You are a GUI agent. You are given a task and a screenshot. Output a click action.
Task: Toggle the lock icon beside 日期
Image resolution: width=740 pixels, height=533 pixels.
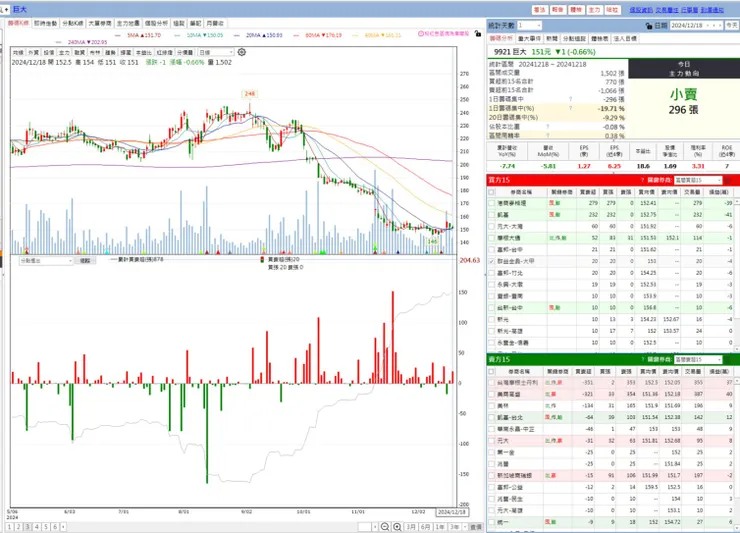649,25
